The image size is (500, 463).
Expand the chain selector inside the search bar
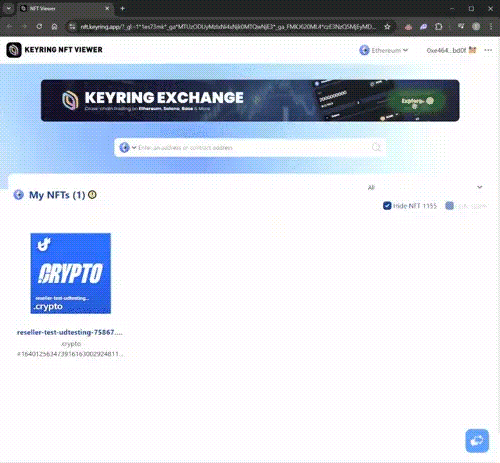pyautogui.click(x=128, y=147)
